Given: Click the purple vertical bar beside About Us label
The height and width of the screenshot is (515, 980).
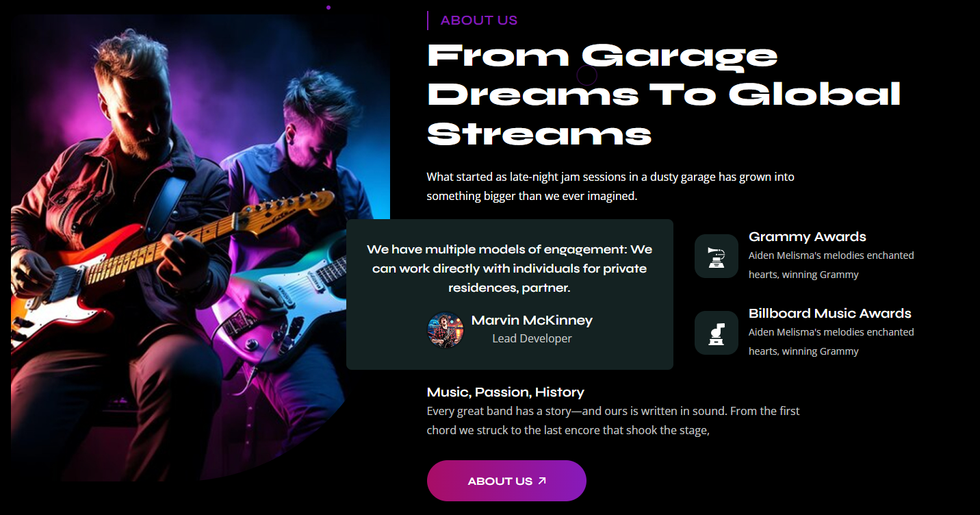Looking at the screenshot, I should coord(428,21).
